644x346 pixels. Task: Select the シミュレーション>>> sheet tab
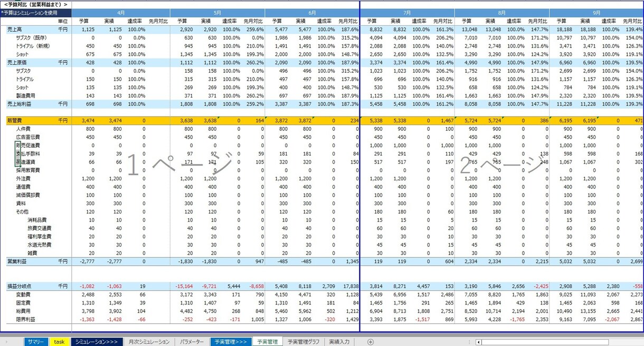[97, 342]
